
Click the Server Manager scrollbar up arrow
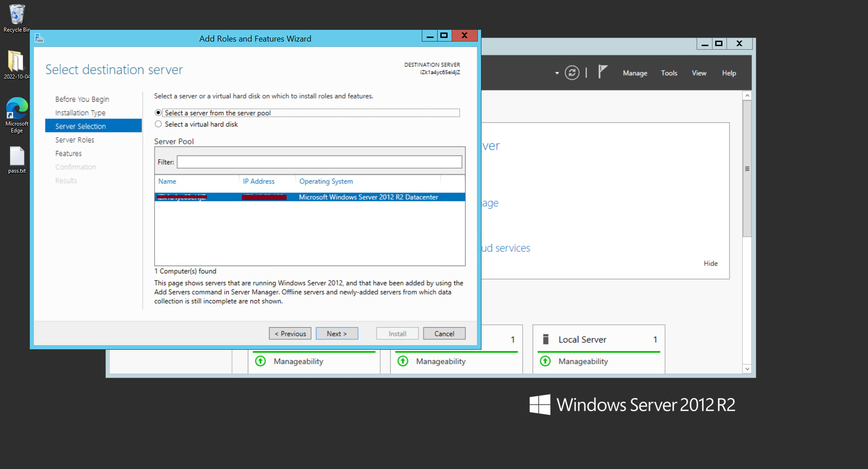click(x=747, y=96)
